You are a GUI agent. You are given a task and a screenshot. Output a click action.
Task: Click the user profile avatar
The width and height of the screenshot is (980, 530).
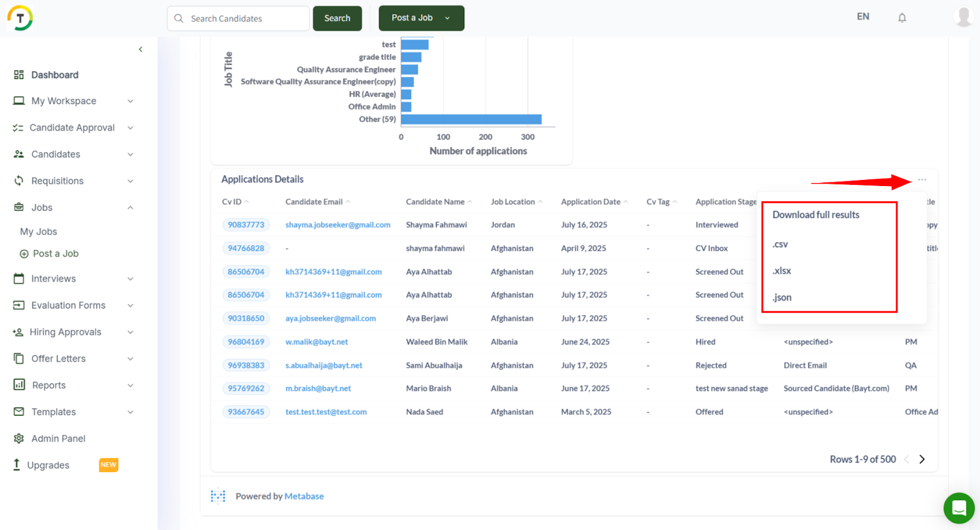(963, 17)
